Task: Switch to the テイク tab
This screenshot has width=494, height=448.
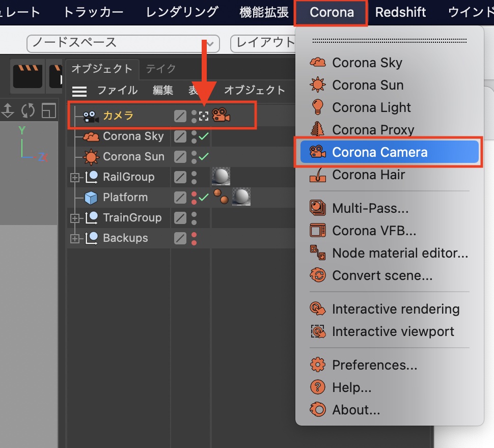Action: coord(160,68)
